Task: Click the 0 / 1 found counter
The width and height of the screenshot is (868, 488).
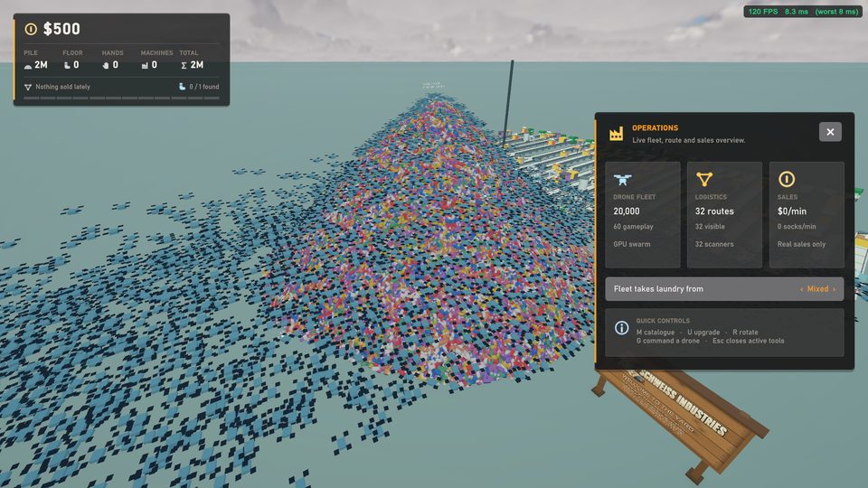Action: (x=203, y=87)
